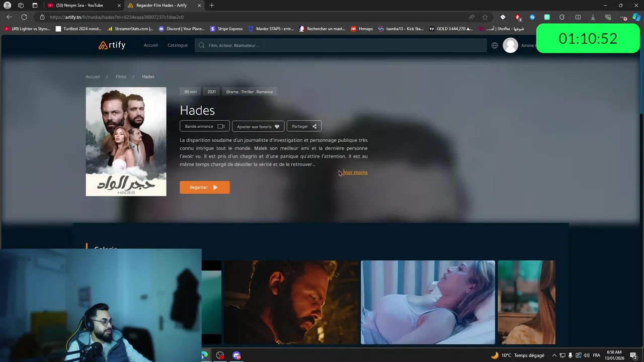Open the browser extensions puzzle icon
Screen dimensions: 644x362
[562, 17]
